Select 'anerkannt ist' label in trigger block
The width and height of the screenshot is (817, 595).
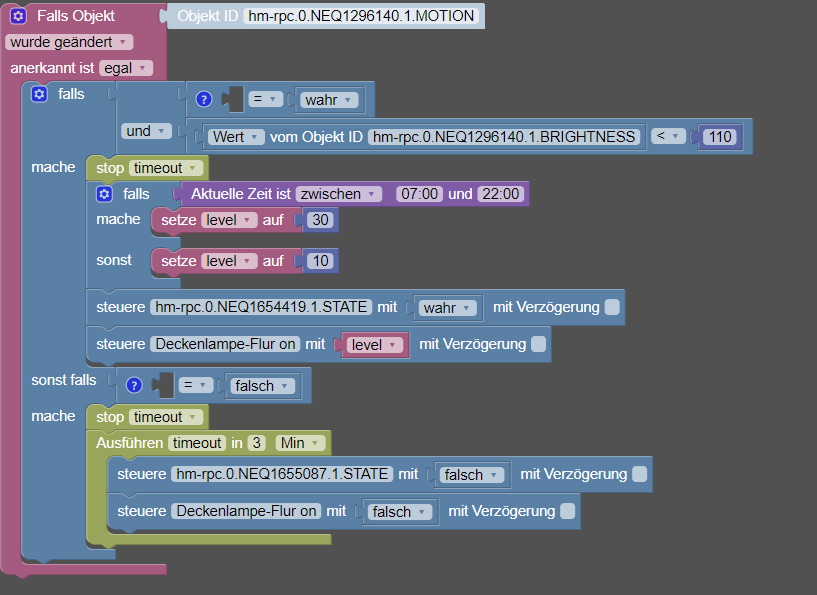[52, 68]
